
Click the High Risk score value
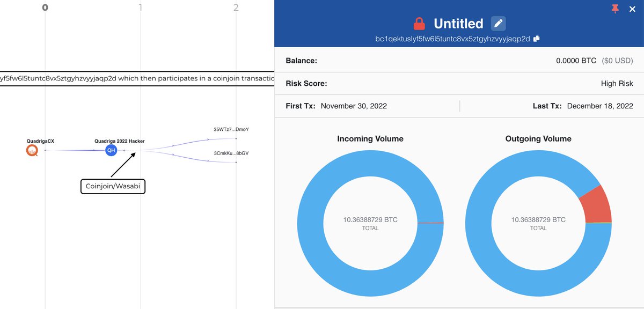click(617, 83)
